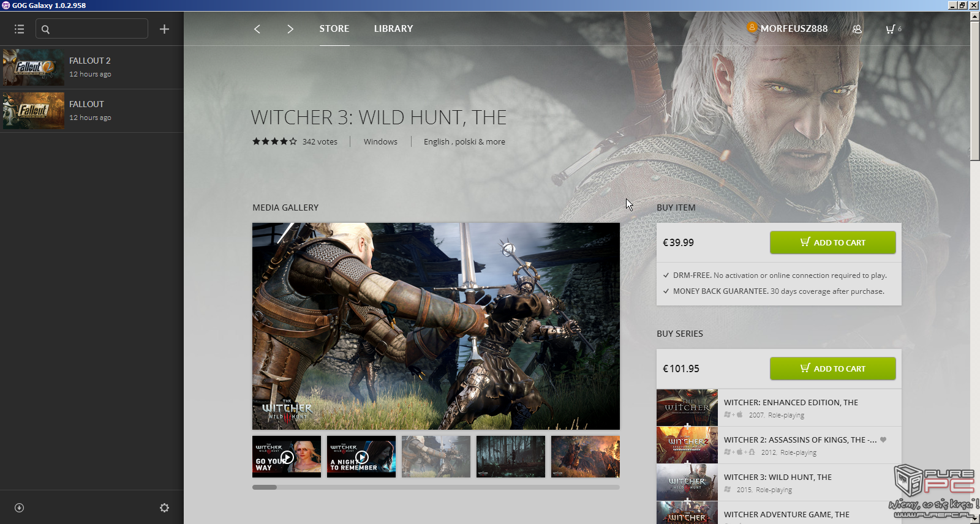980x524 pixels.
Task: Click wishlist heart next to Witcher 2
Action: coord(883,440)
